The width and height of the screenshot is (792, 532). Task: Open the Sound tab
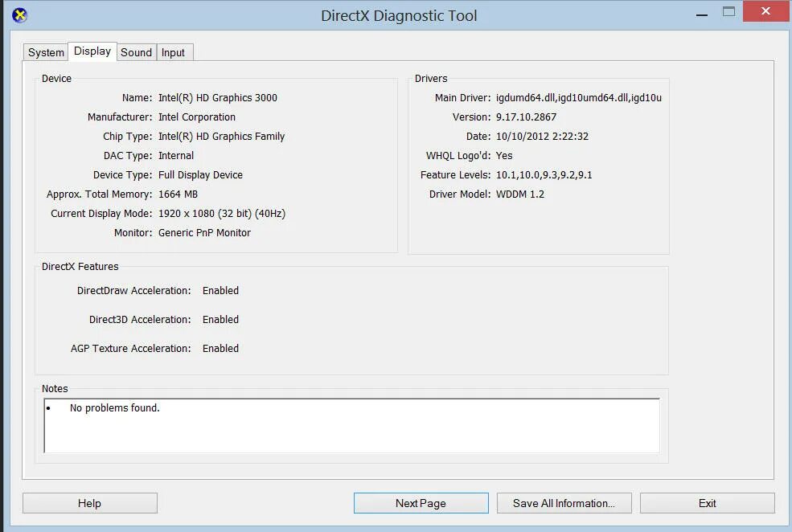click(136, 52)
